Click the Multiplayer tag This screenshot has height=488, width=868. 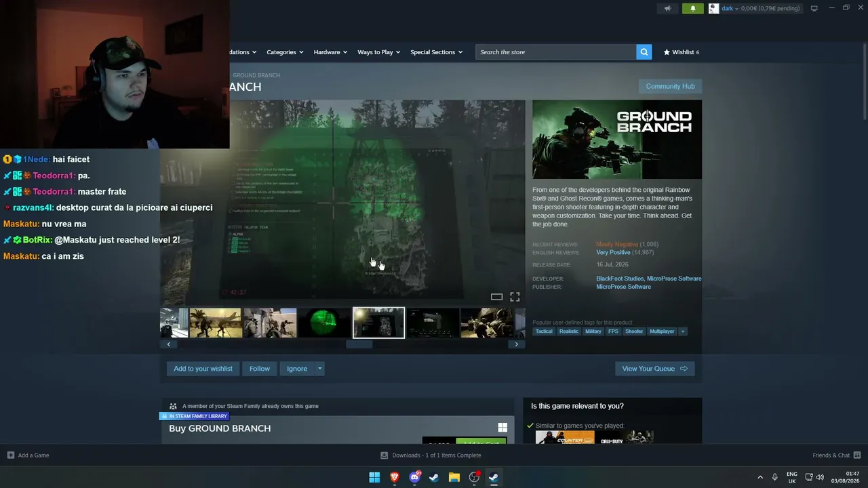[662, 331]
